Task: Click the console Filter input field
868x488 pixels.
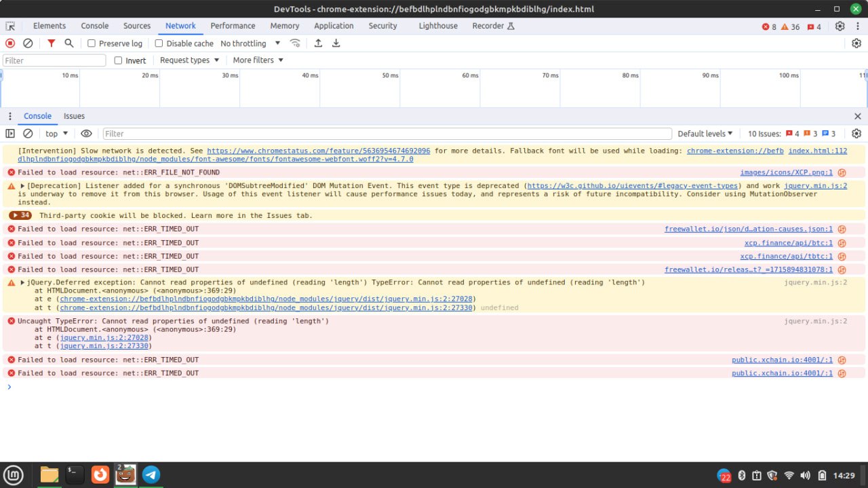Action: 387,134
